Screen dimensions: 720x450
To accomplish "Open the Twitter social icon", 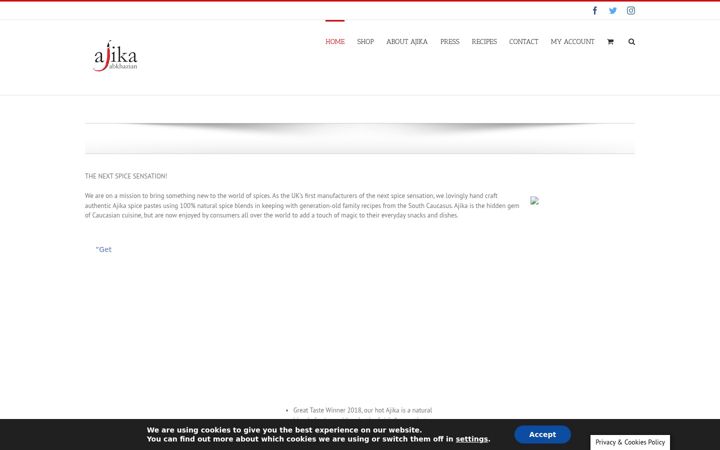I will click(x=613, y=11).
